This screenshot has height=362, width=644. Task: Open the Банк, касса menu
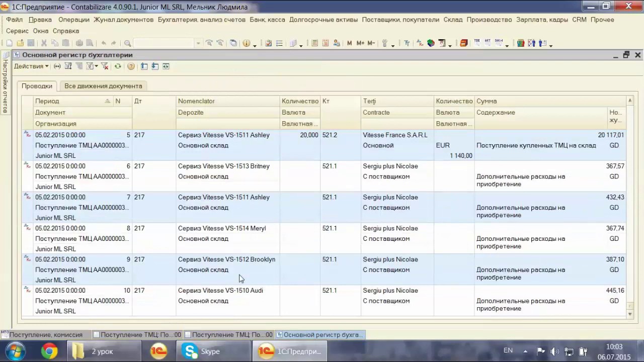click(267, 20)
